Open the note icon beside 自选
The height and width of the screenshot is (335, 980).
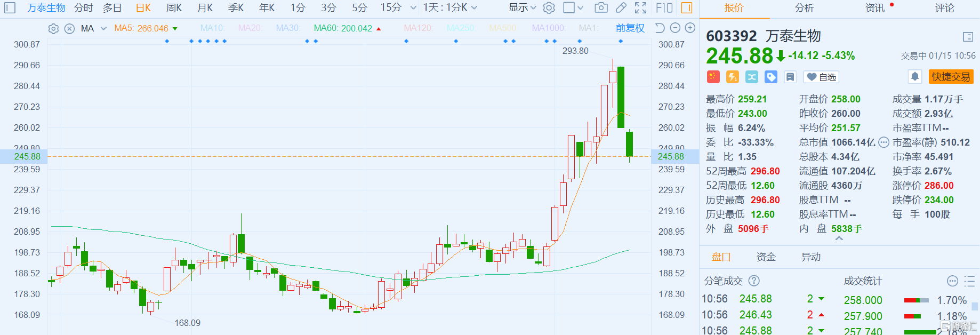click(790, 77)
